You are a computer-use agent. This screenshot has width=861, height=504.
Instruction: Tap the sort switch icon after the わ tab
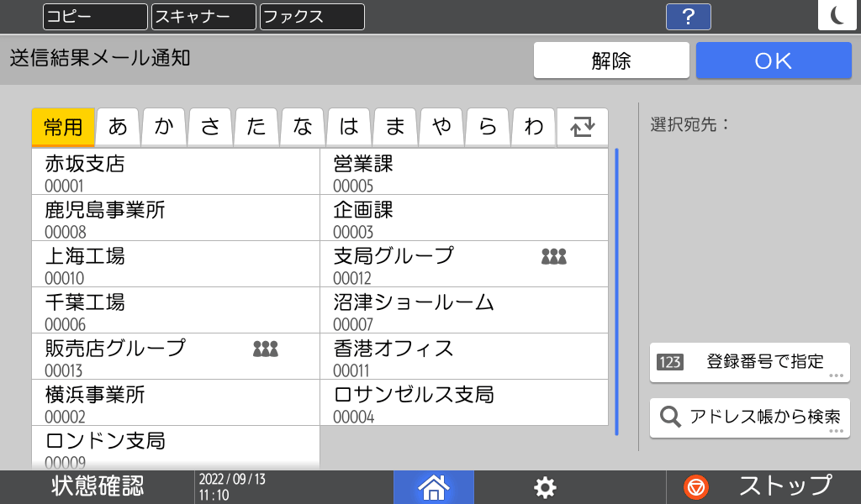click(584, 126)
